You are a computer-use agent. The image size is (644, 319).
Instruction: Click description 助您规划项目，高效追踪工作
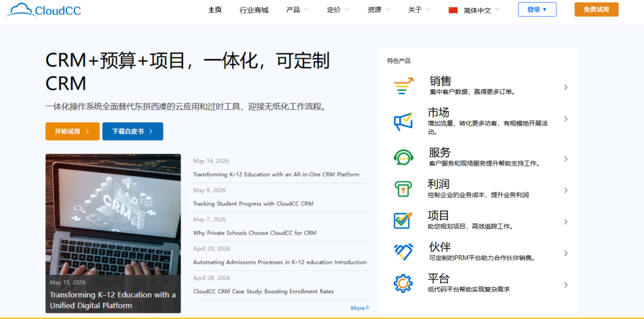470,226
